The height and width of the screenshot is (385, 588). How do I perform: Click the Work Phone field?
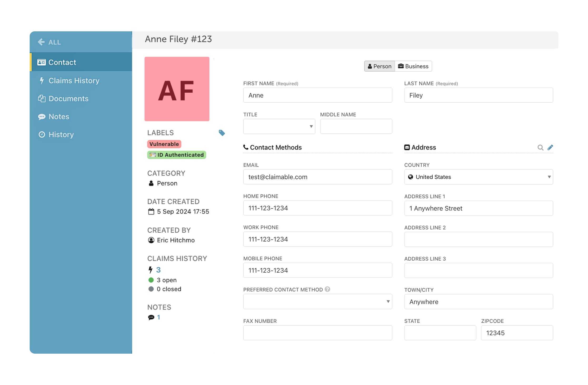318,239
